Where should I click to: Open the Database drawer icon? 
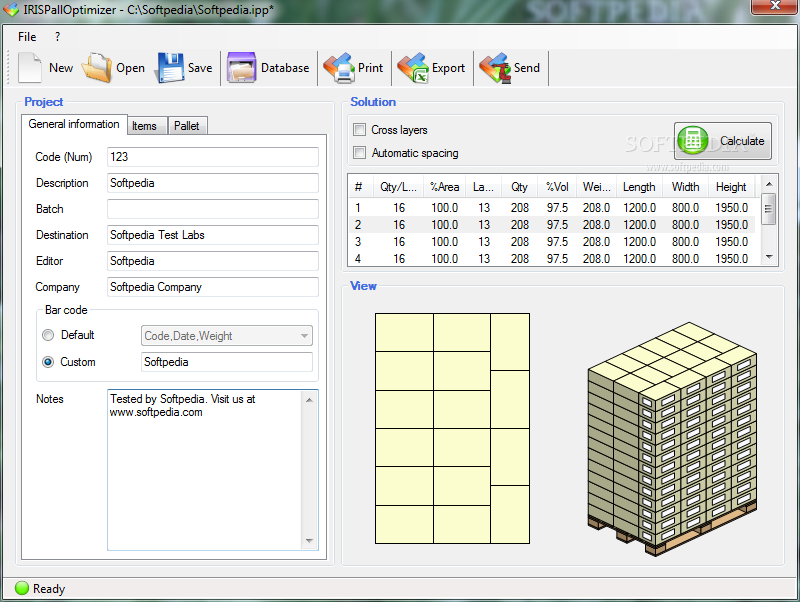point(241,67)
